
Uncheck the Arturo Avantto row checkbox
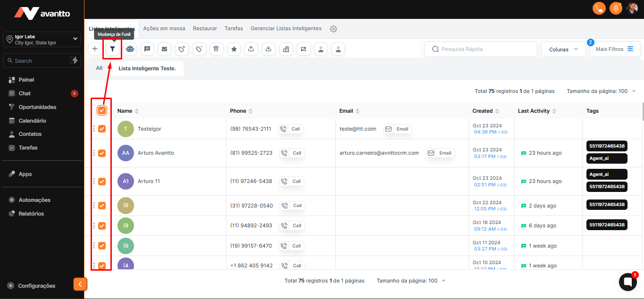click(102, 153)
